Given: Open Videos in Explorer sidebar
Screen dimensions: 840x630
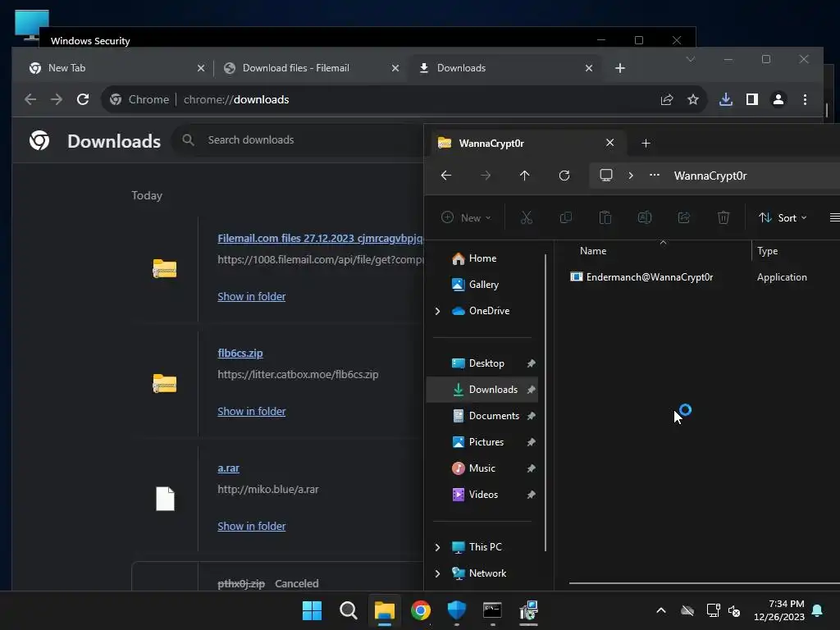Looking at the screenshot, I should pos(482,495).
